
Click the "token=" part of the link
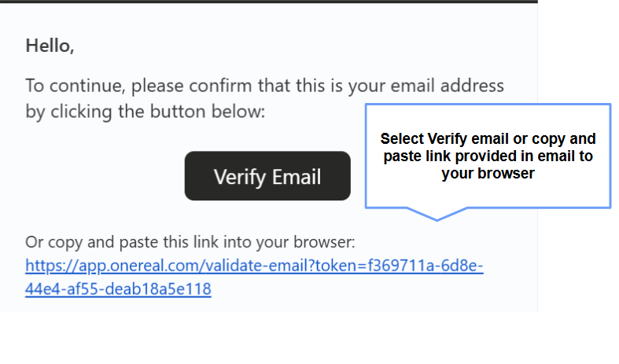338,266
